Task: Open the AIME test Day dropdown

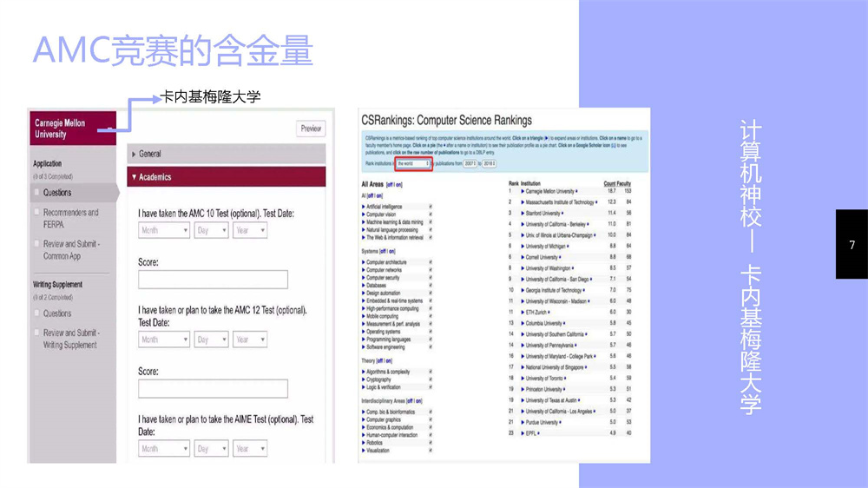Action: (x=211, y=449)
